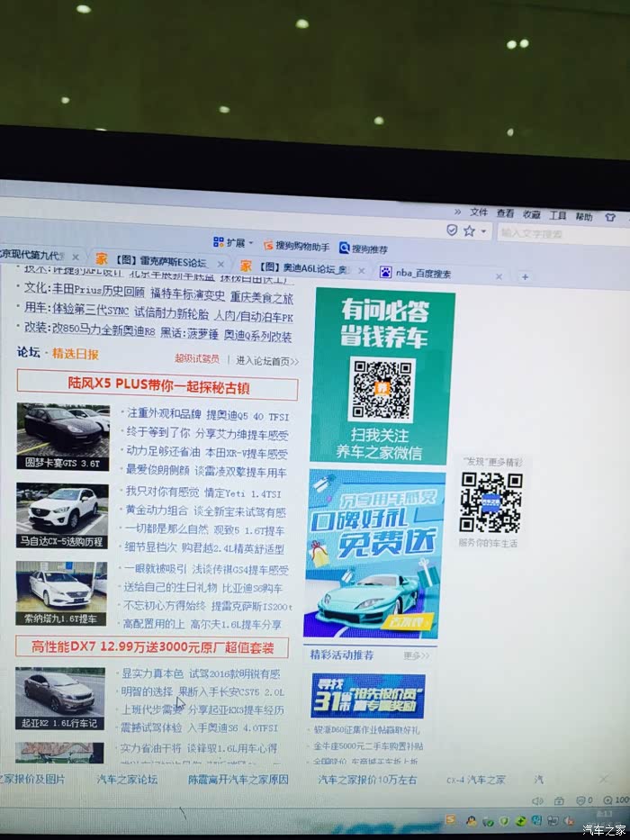The height and width of the screenshot is (840, 630).
Task: Open the QQ penguin tray icon
Action: 472,821
